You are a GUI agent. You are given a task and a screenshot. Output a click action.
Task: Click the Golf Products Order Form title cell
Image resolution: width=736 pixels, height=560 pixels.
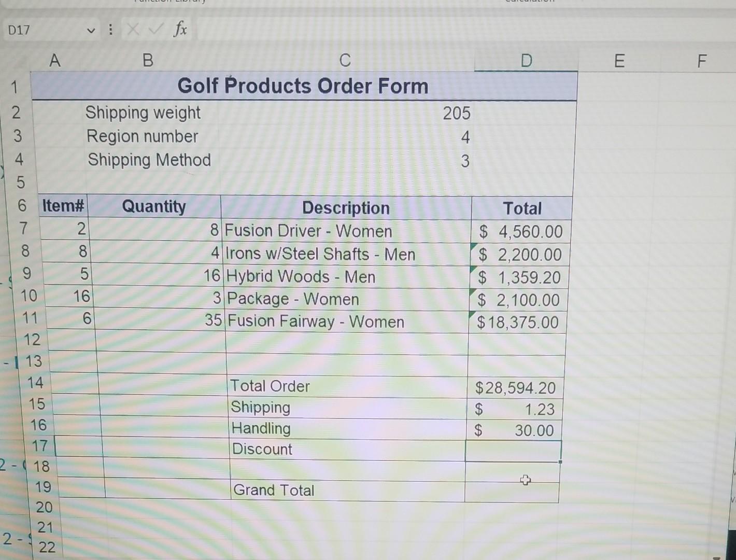pyautogui.click(x=303, y=86)
